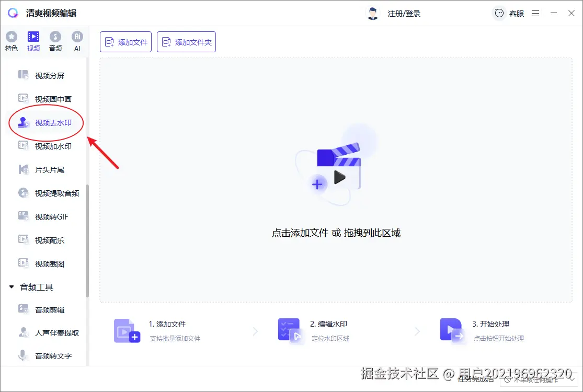Click the step 3 开始处理 icon
583x392 pixels.
pyautogui.click(x=452, y=330)
